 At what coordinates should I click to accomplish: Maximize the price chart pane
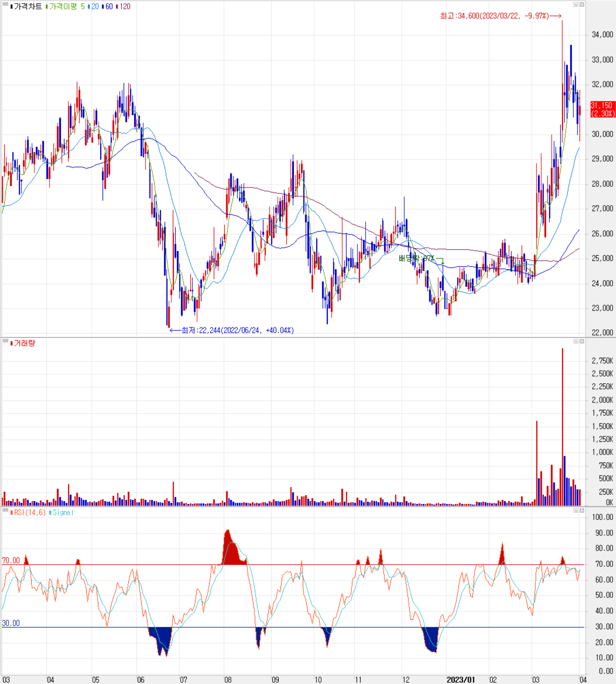tap(576, 5)
